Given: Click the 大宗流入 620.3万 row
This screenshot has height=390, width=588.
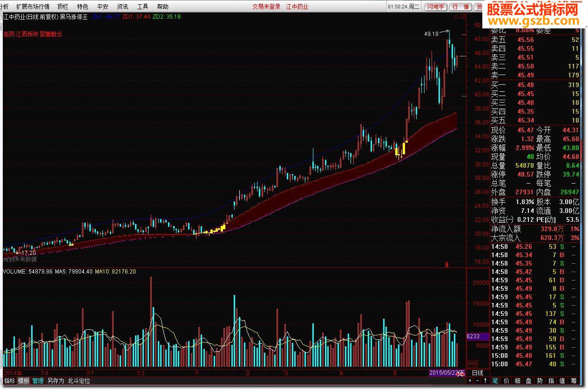Looking at the screenshot, I should point(535,238).
